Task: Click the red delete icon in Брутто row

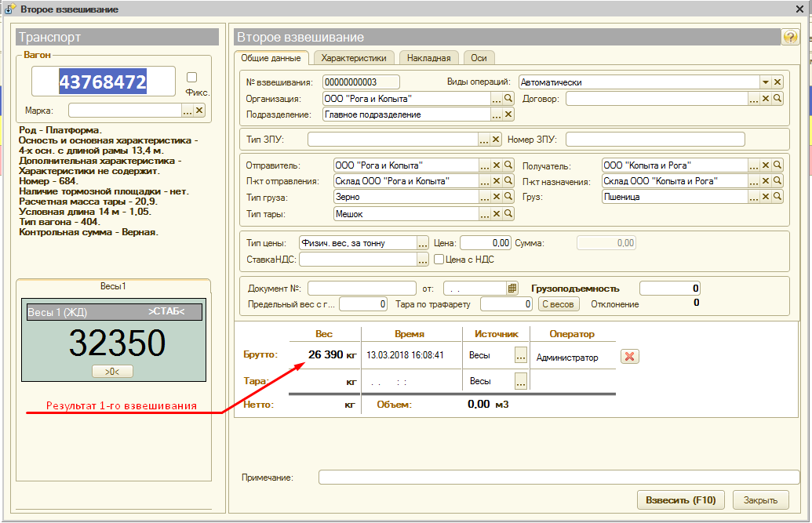Action: (629, 357)
